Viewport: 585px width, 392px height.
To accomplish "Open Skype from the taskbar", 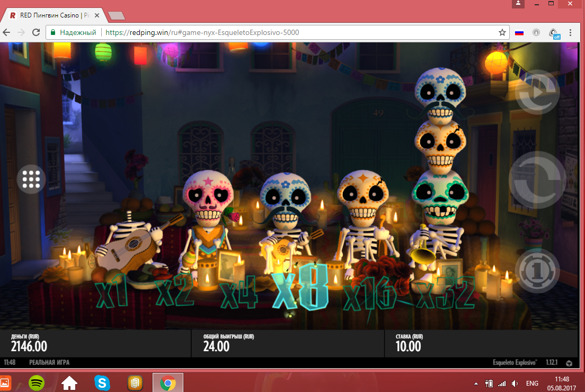I will pyautogui.click(x=102, y=383).
